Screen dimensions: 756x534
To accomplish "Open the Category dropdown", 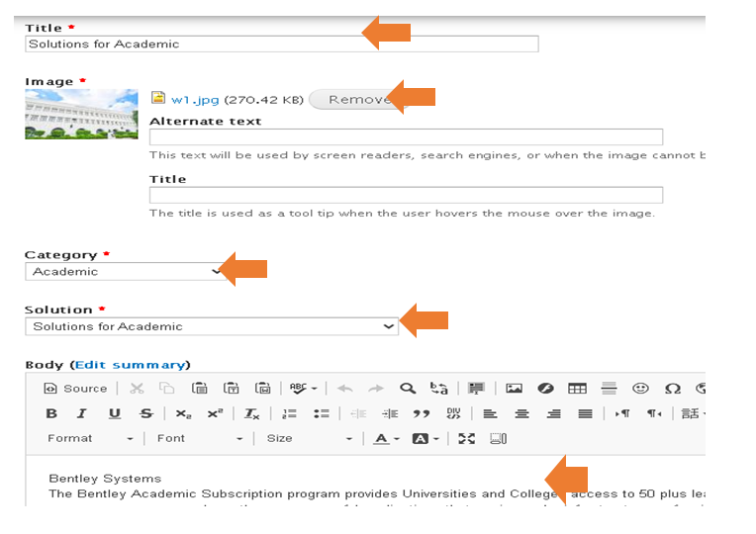I will point(125,271).
